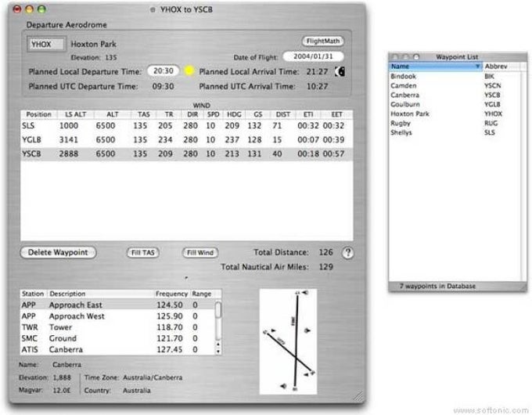Click the Station column header
This screenshot has width=532, height=415.
[x=33, y=294]
